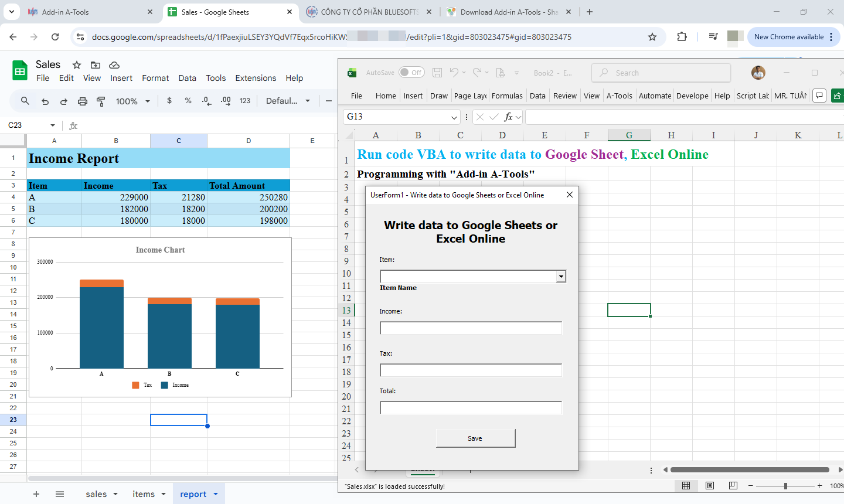Viewport: 844px width, 504px height.
Task: Open the Item dropdown in UserForm1
Action: [x=561, y=276]
